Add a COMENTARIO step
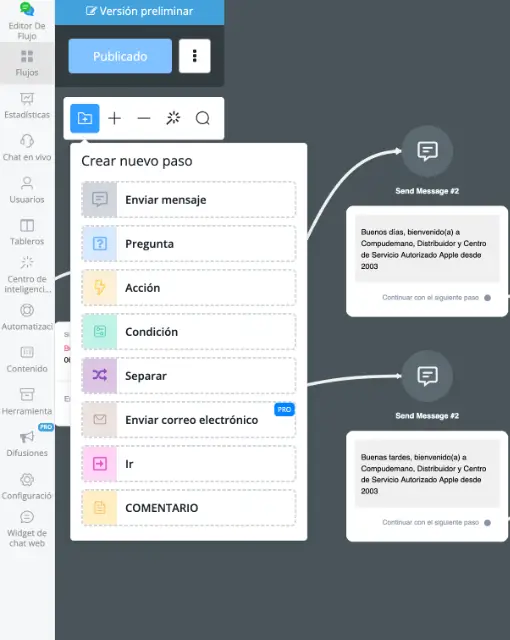The image size is (510, 640). click(188, 508)
